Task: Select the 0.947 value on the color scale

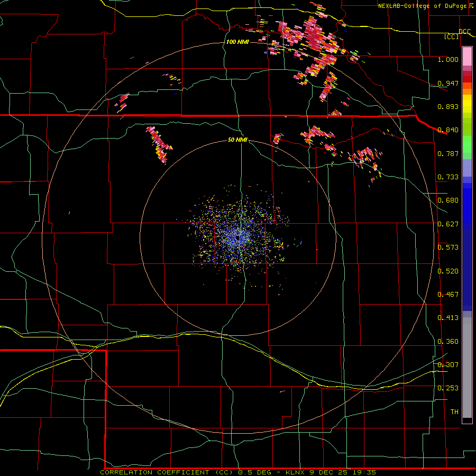Action: tap(448, 83)
